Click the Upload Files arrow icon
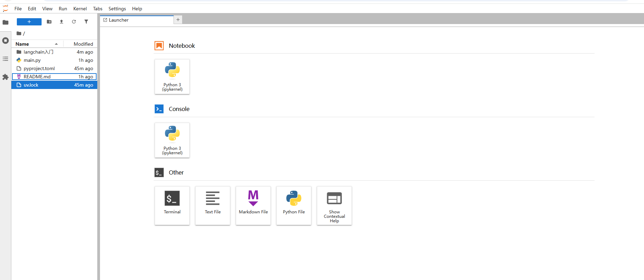Viewport: 644px width, 280px height. (x=62, y=22)
